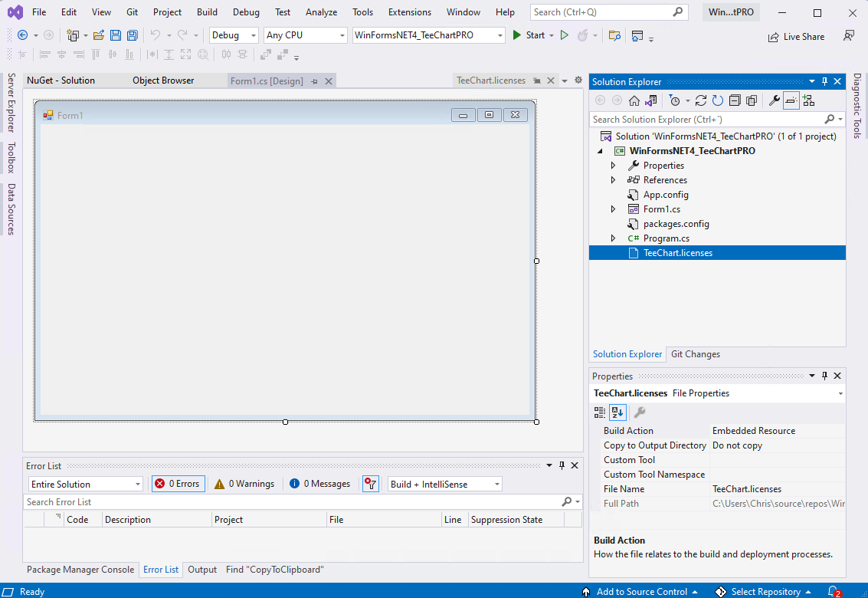Collapse the WinFormsNET4_TeeChartPRO project node
Screen dimensions: 868x598
coord(600,151)
